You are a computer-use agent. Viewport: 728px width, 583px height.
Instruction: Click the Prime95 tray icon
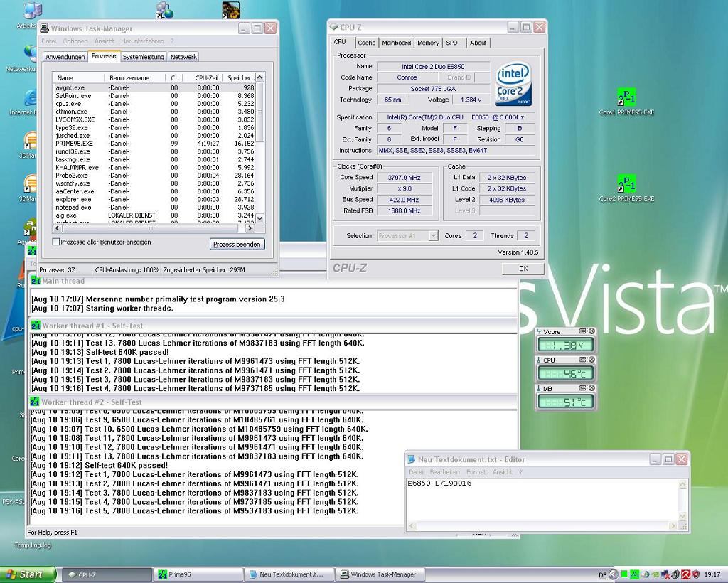634,574
